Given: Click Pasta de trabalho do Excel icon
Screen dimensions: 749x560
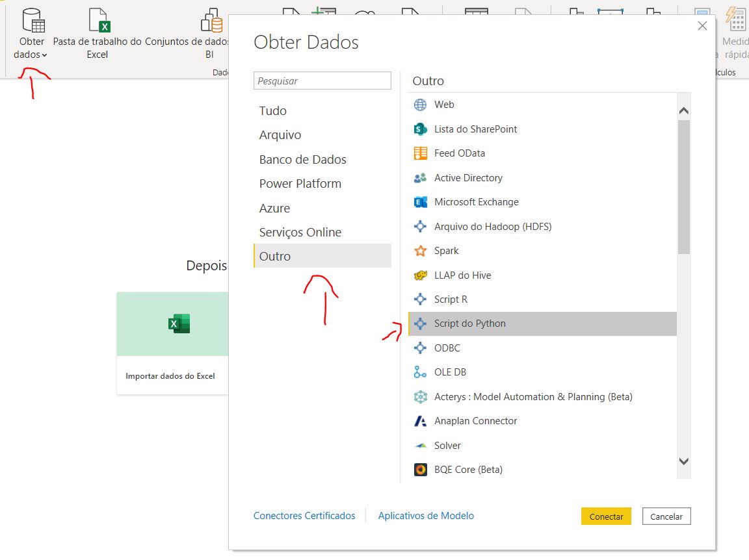Looking at the screenshot, I should [x=99, y=20].
